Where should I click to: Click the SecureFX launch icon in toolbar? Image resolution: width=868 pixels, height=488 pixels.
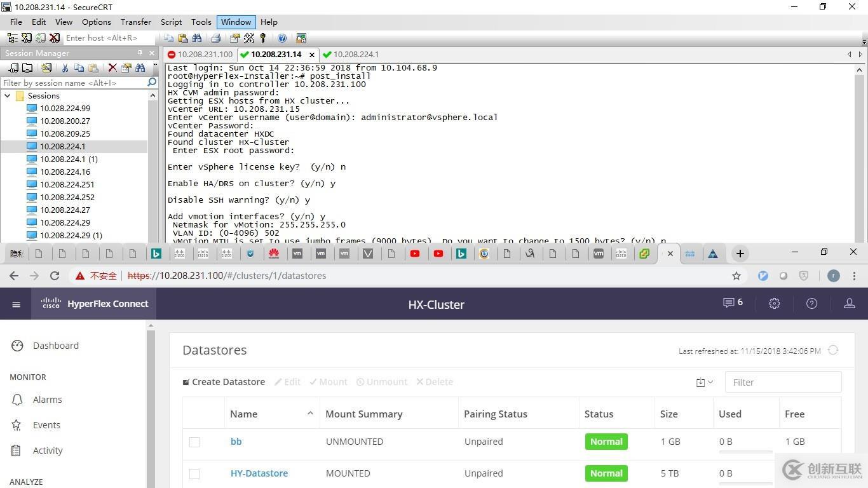click(301, 38)
